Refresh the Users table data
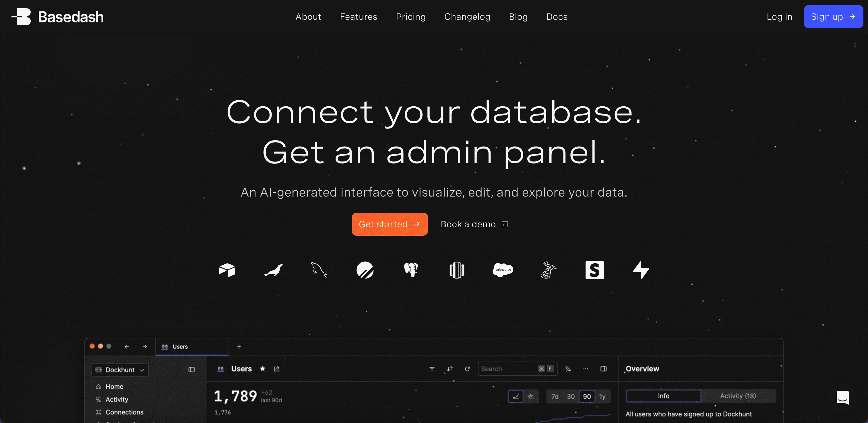The height and width of the screenshot is (423, 868). coord(468,369)
